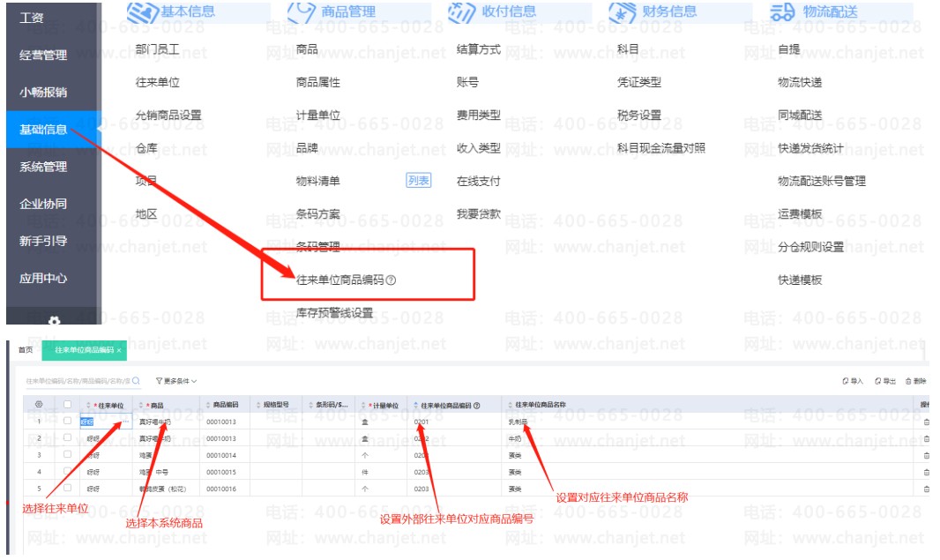Open the 商品属性 link
The width and height of the screenshot is (940, 560).
[317, 82]
